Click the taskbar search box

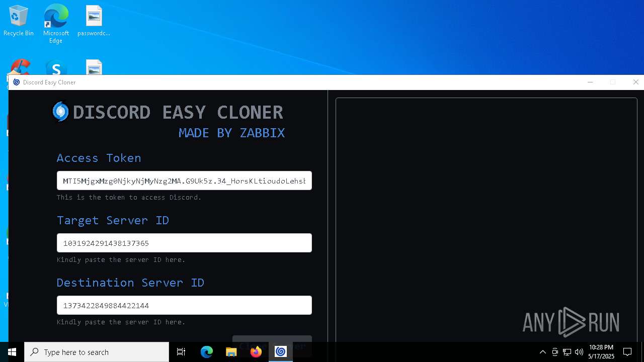[97, 352]
